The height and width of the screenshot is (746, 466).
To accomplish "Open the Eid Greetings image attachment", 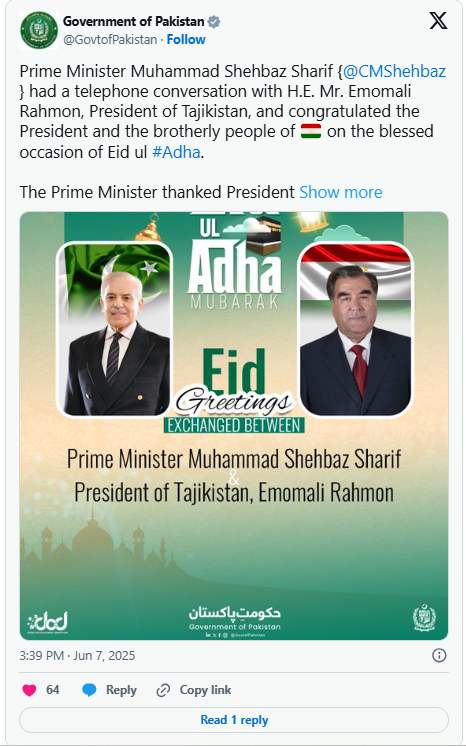I will [x=234, y=426].
